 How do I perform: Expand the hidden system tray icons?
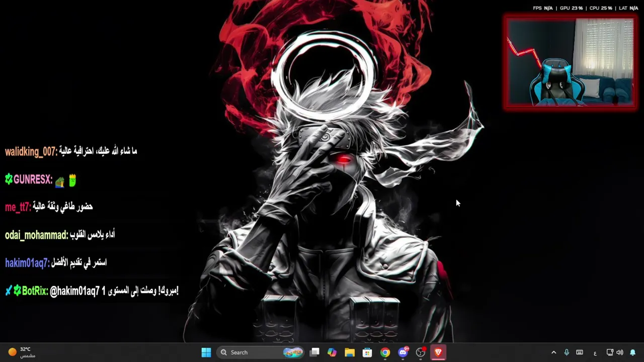554,352
